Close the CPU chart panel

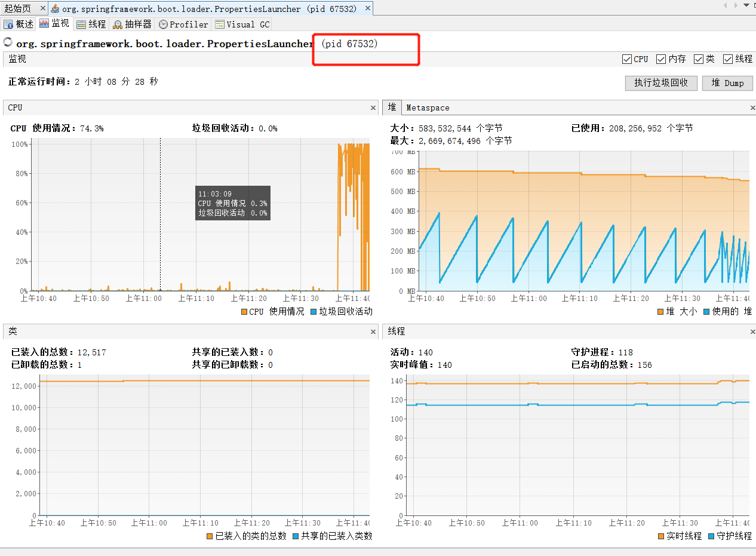(373, 108)
